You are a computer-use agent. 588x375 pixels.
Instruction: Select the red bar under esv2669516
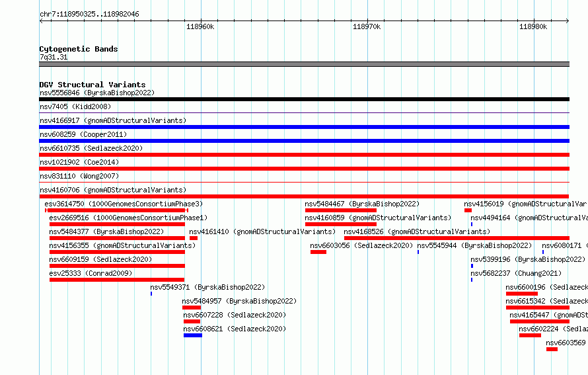click(x=117, y=224)
